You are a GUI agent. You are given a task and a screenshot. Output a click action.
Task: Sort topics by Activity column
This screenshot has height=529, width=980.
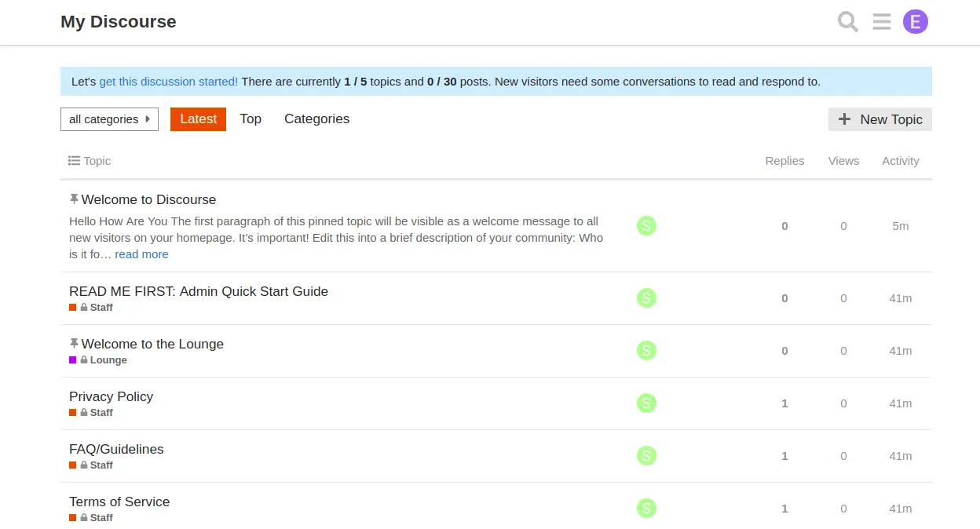point(900,161)
